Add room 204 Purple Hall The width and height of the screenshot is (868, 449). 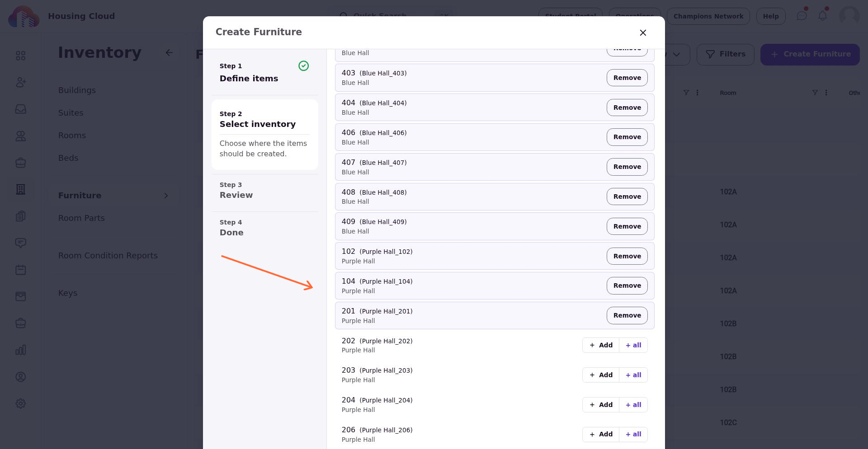coord(601,405)
